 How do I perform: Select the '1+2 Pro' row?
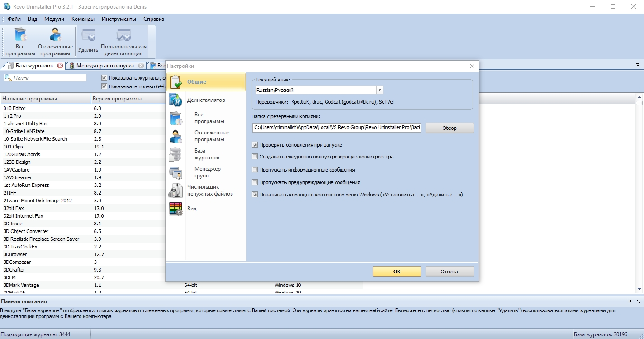point(83,116)
